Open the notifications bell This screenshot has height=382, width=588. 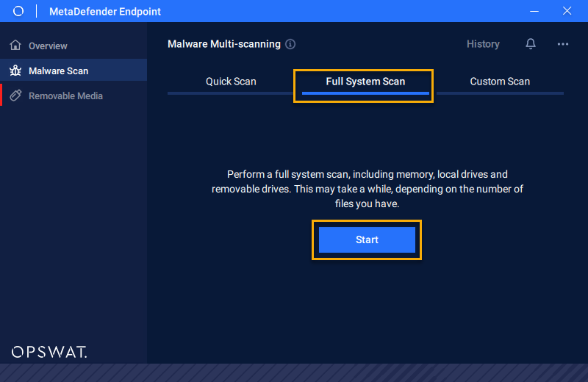tap(530, 44)
